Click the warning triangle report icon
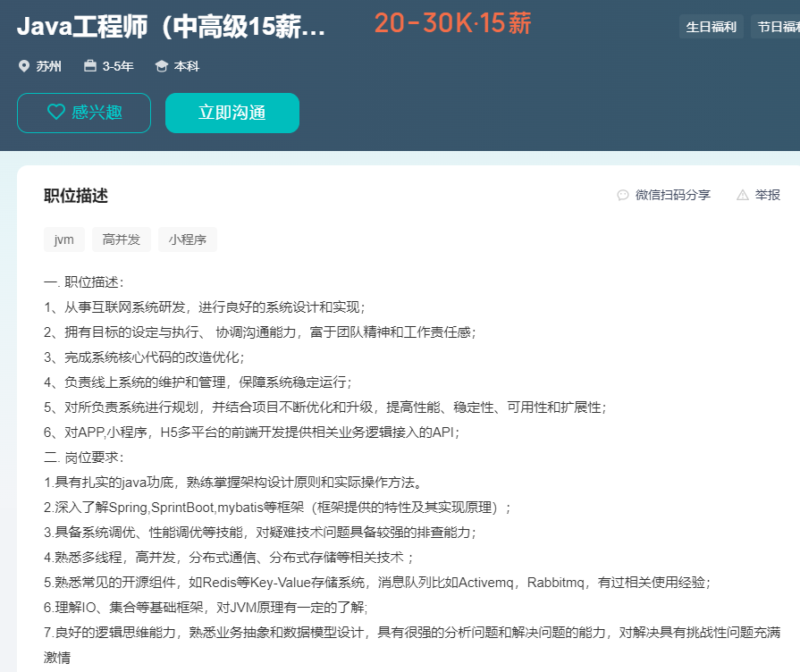The width and height of the screenshot is (800, 672). (743, 195)
